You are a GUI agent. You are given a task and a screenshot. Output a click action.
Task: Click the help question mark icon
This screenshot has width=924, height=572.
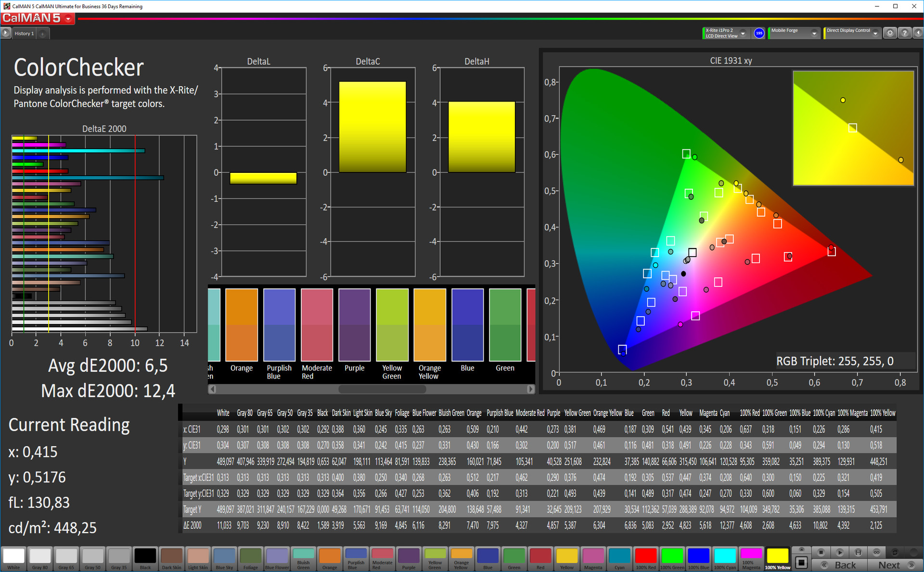pyautogui.click(x=904, y=33)
